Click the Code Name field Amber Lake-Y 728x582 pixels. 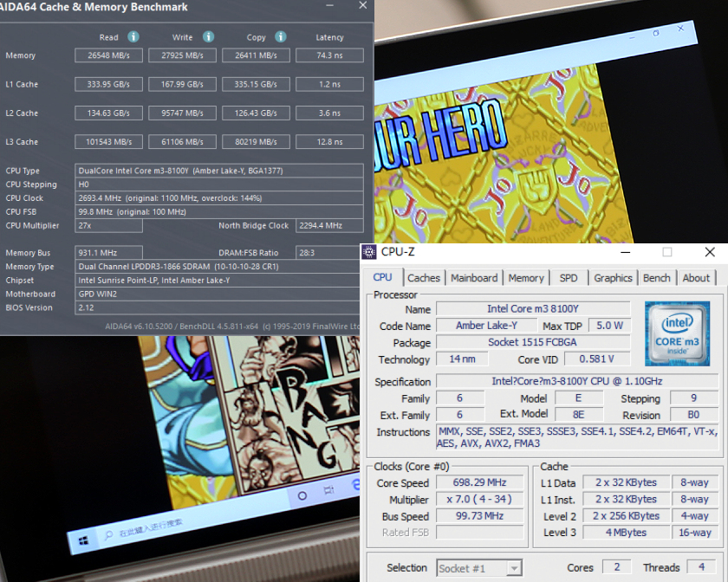486,326
